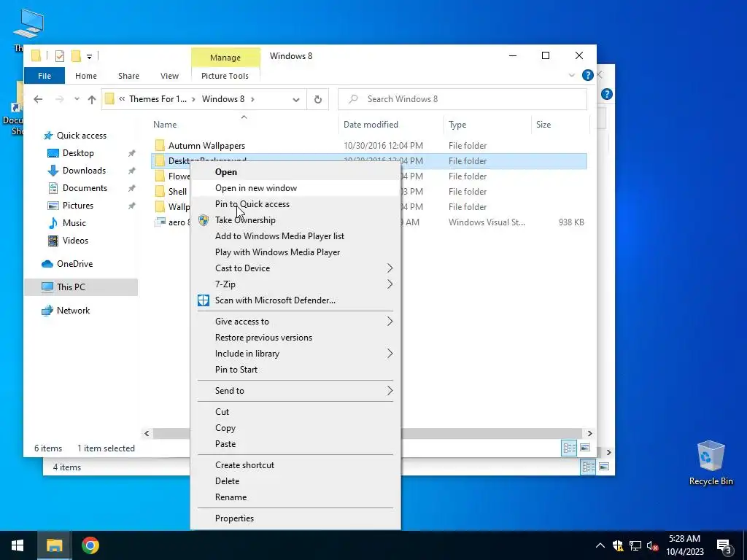747x560 pixels.
Task: Click the horizontal scrollbar right arrow
Action: [589, 433]
